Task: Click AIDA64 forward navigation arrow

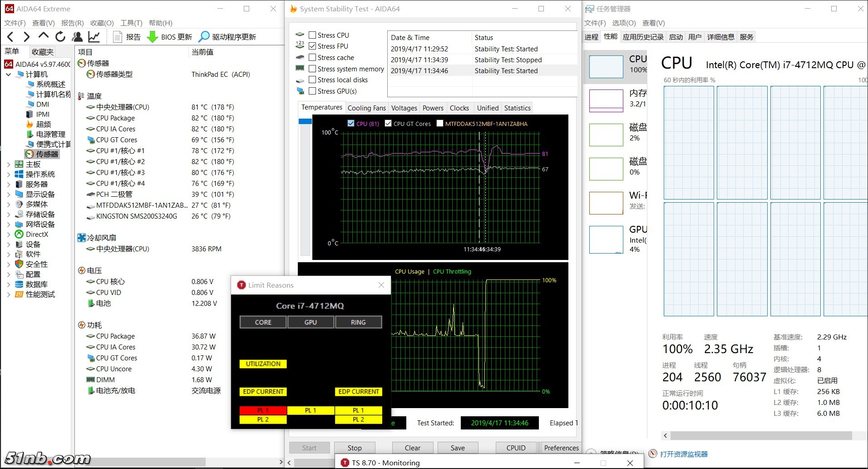Action: pyautogui.click(x=26, y=37)
